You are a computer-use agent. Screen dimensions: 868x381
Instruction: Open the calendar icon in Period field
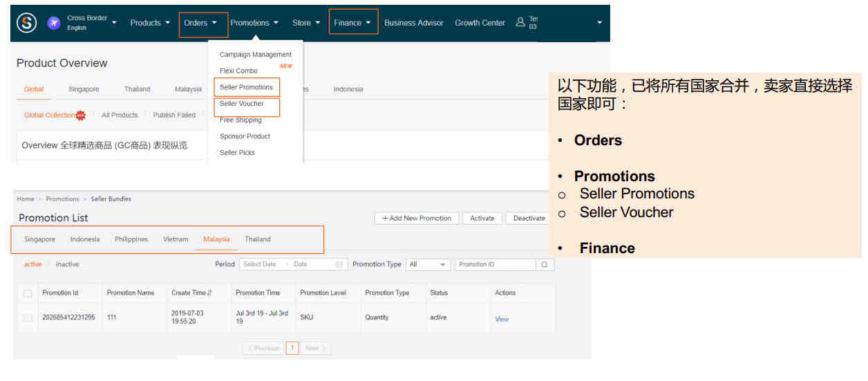pos(339,264)
